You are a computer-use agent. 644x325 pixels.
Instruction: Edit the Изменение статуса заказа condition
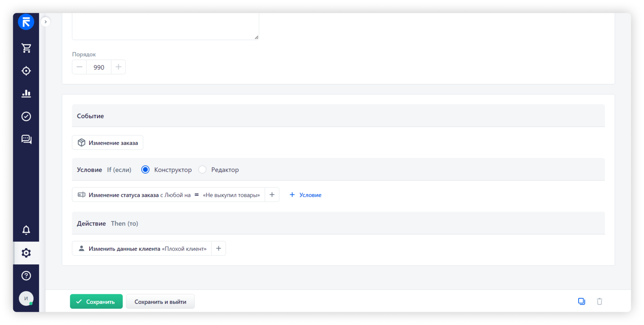point(169,195)
